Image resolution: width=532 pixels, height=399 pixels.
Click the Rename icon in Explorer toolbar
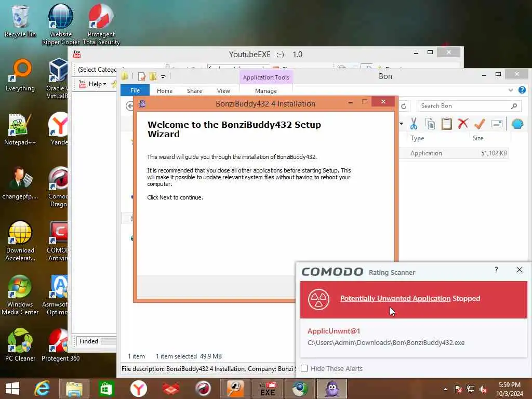click(x=496, y=124)
